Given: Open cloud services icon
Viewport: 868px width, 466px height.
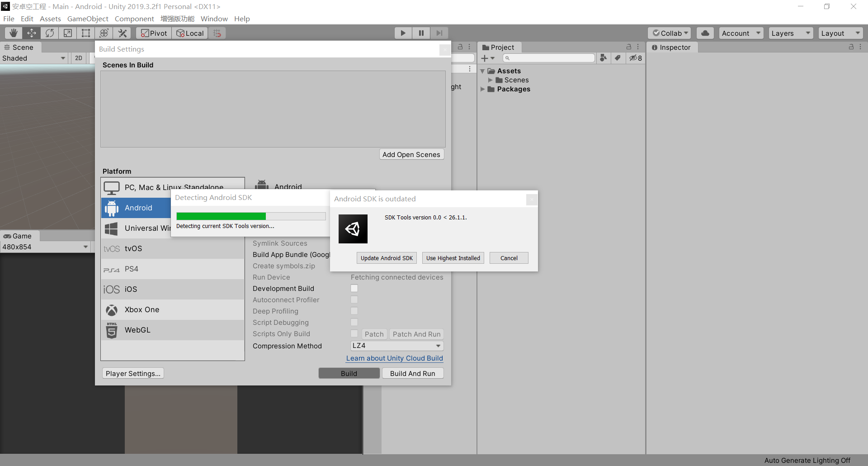Looking at the screenshot, I should click(x=705, y=33).
